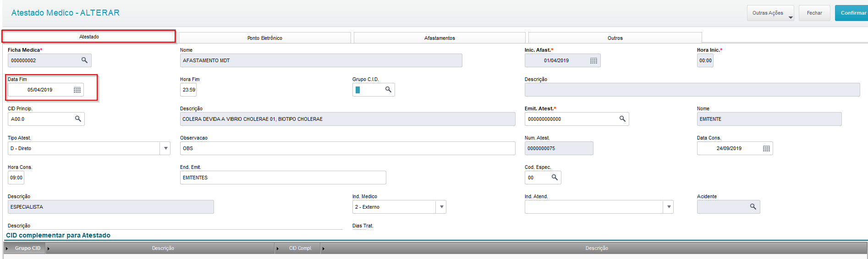Open Cod. Espec. lookup magnifier
Screen dimensions: 868x259
click(555, 178)
